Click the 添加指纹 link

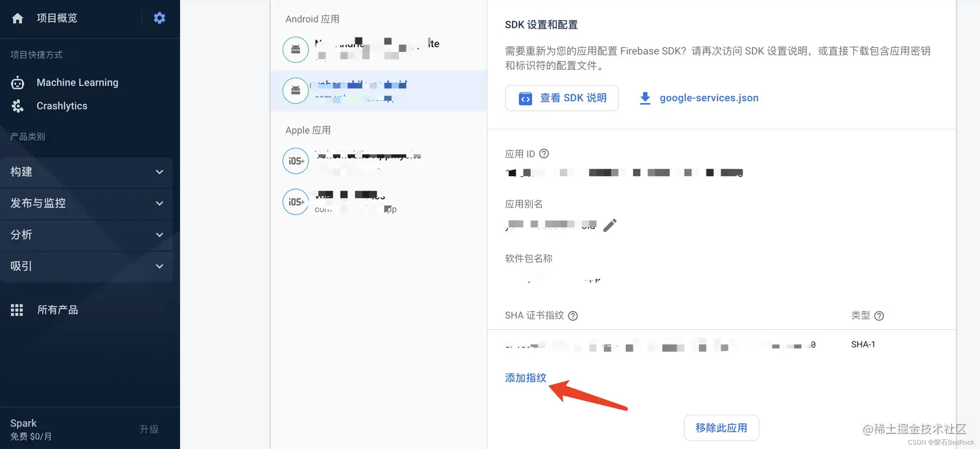tap(525, 378)
